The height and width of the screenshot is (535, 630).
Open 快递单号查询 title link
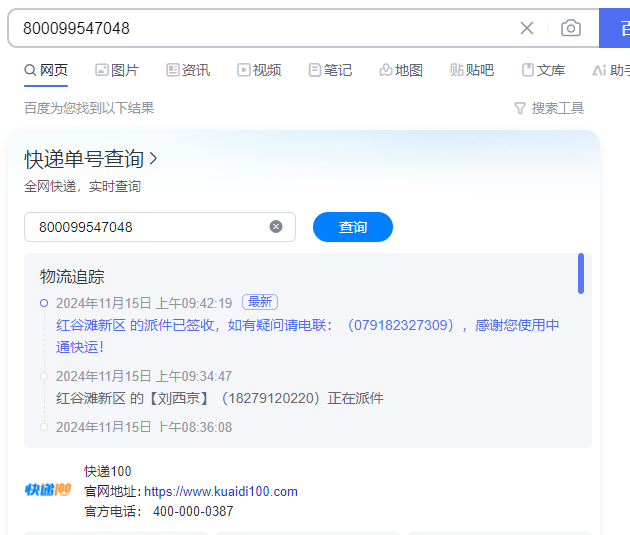(x=84, y=159)
